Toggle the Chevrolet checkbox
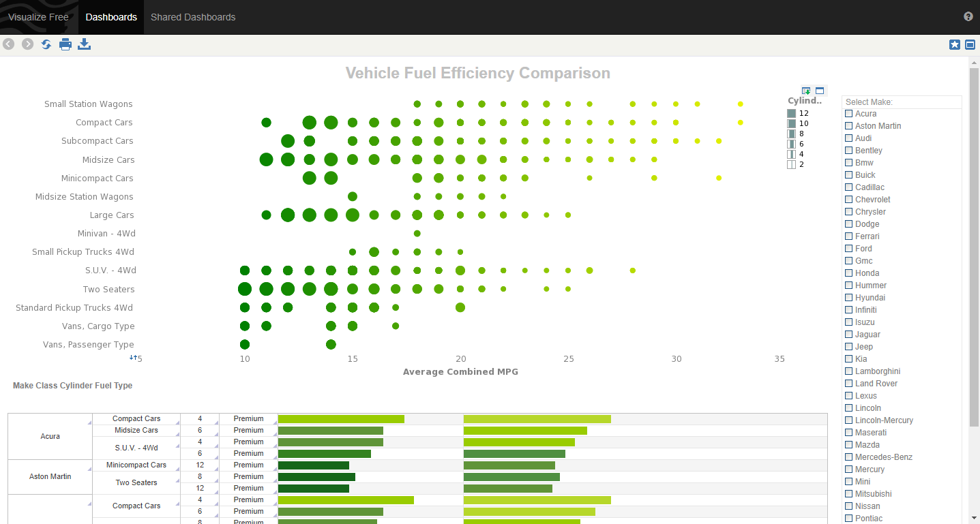 [x=849, y=200]
